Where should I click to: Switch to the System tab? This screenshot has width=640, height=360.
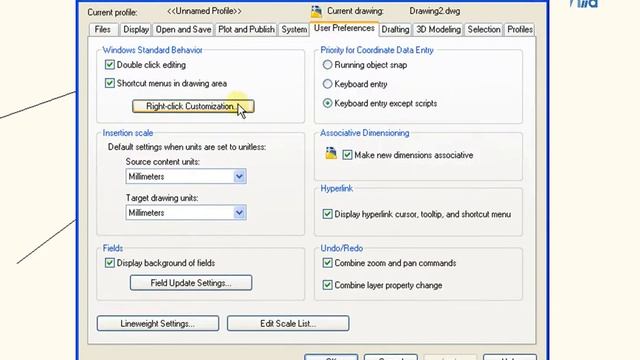point(294,29)
